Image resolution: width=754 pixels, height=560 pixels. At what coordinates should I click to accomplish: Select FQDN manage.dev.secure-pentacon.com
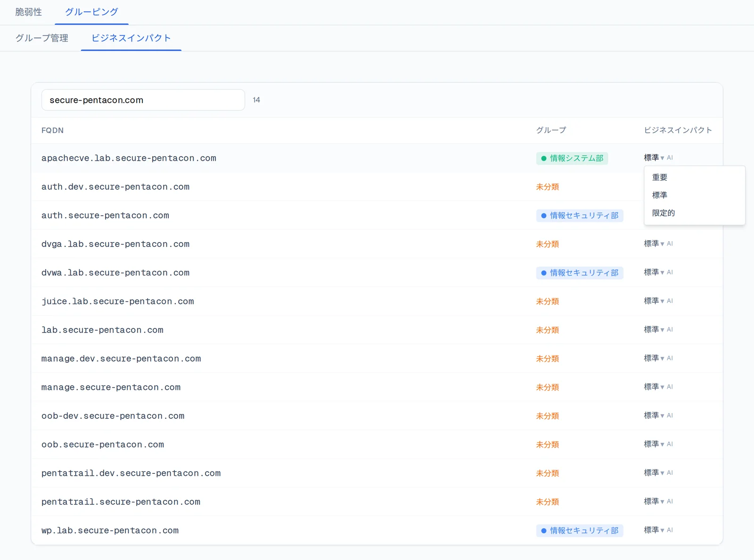pyautogui.click(x=121, y=359)
